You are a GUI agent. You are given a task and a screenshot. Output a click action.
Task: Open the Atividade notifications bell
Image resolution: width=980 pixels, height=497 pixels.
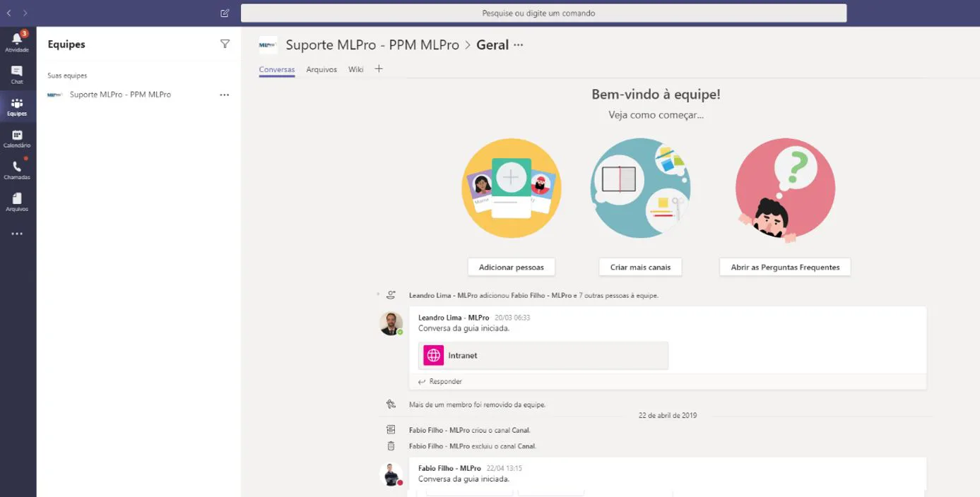(x=17, y=42)
